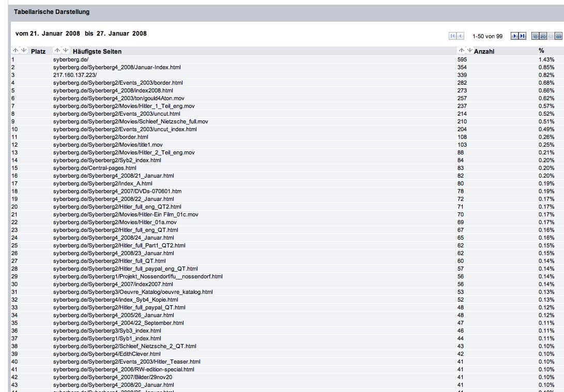This screenshot has width=564, height=392.
Task: Go to the first results page
Action: [x=453, y=36]
